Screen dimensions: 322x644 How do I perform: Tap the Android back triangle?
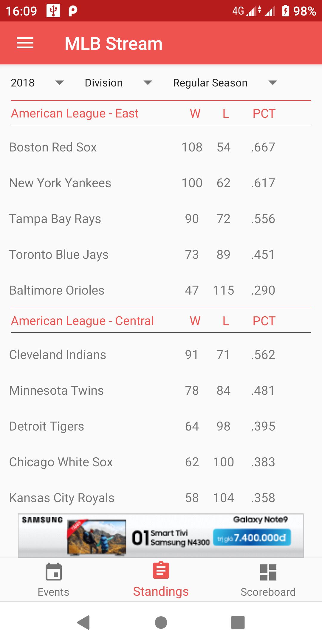[x=83, y=622]
